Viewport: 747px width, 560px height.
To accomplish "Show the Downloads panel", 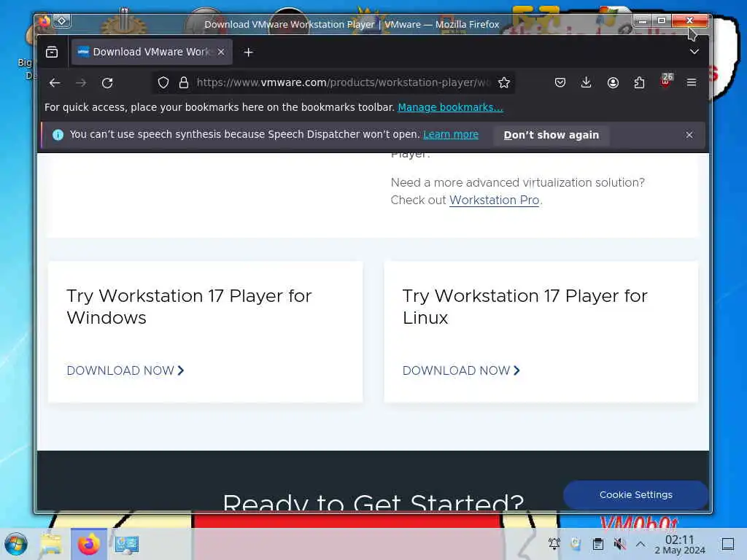I will pos(587,83).
